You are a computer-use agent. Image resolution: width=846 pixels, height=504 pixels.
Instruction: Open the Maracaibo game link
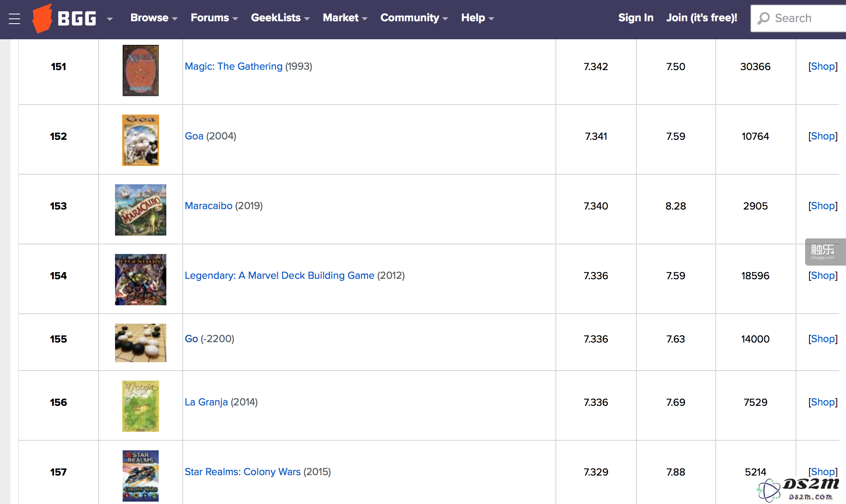coord(208,206)
